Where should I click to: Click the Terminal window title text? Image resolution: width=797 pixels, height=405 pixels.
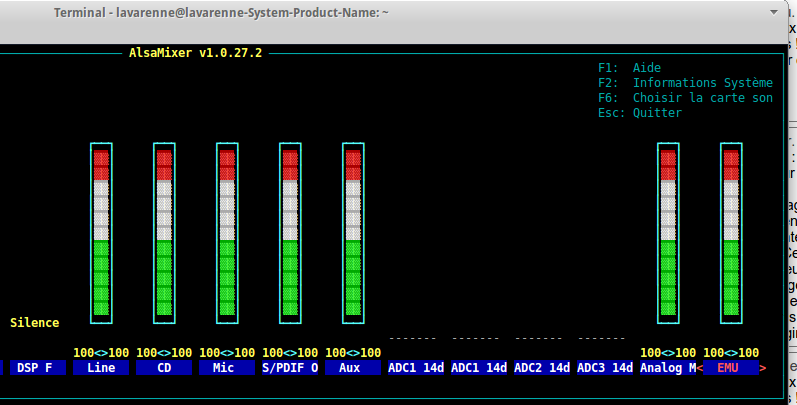tap(221, 13)
